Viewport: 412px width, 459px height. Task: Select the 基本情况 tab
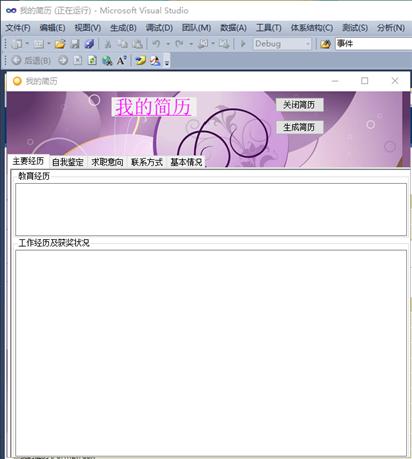(x=186, y=162)
